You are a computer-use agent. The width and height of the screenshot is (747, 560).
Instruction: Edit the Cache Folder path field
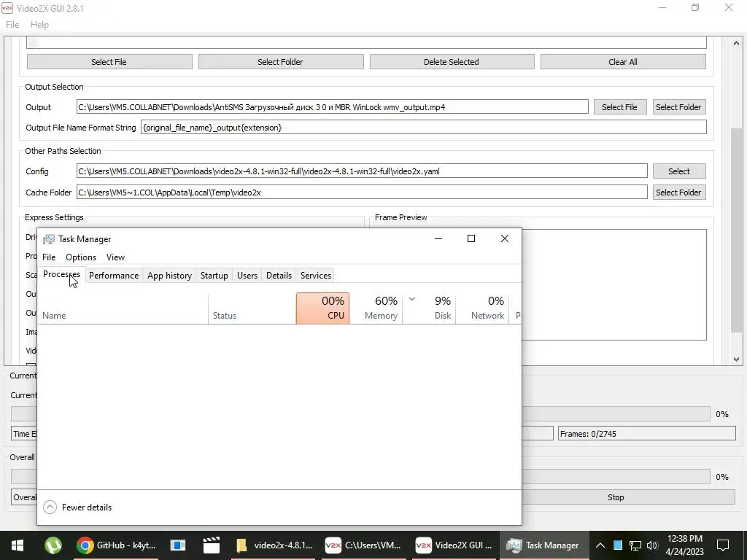[x=362, y=192]
